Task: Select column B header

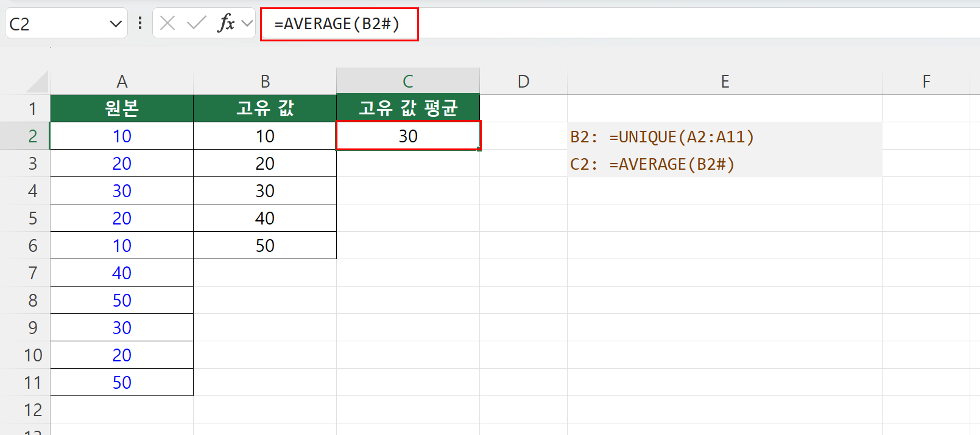Action: point(265,82)
